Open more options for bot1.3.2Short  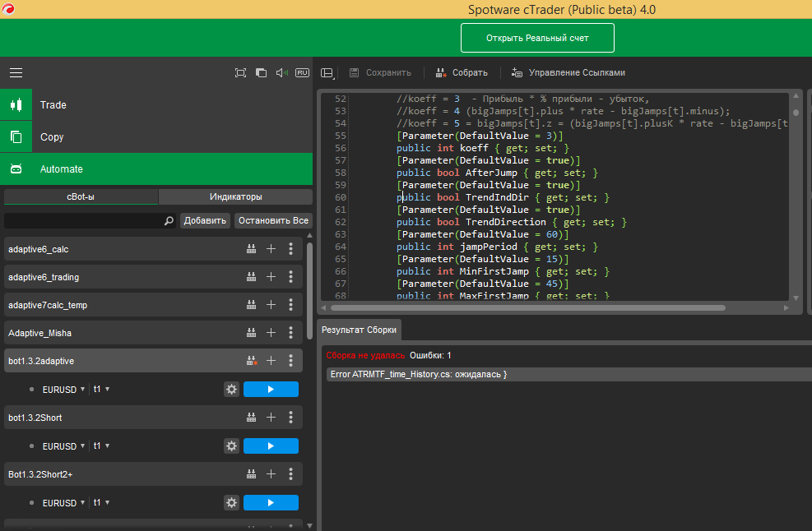tap(290, 417)
